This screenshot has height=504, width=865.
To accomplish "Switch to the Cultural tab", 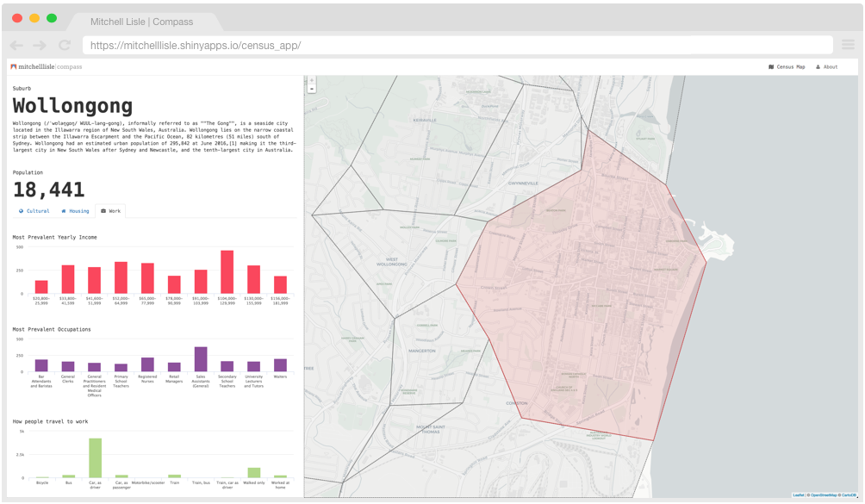I will pyautogui.click(x=38, y=211).
